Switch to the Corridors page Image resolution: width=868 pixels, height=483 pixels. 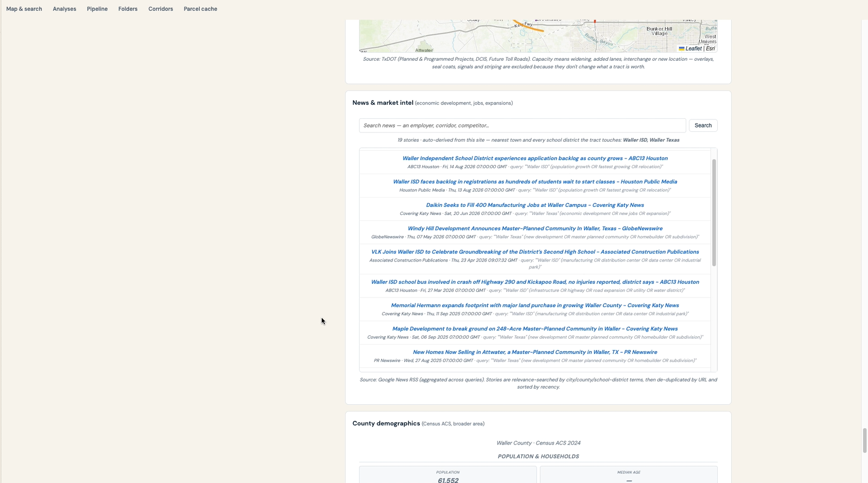161,9
